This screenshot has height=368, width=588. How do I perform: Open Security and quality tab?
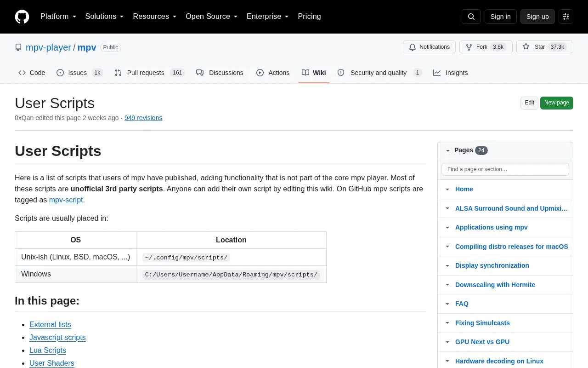(379, 73)
